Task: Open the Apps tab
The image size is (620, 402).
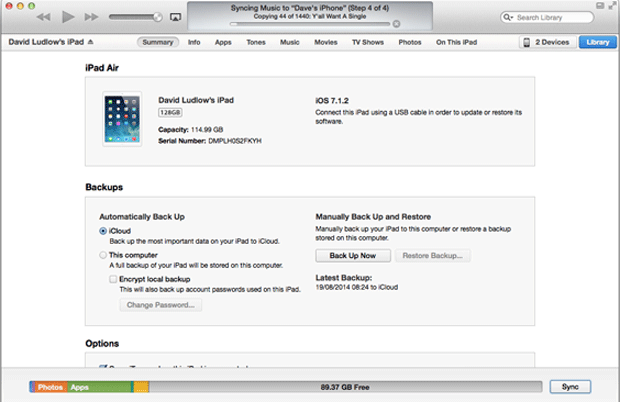Action: [x=223, y=42]
